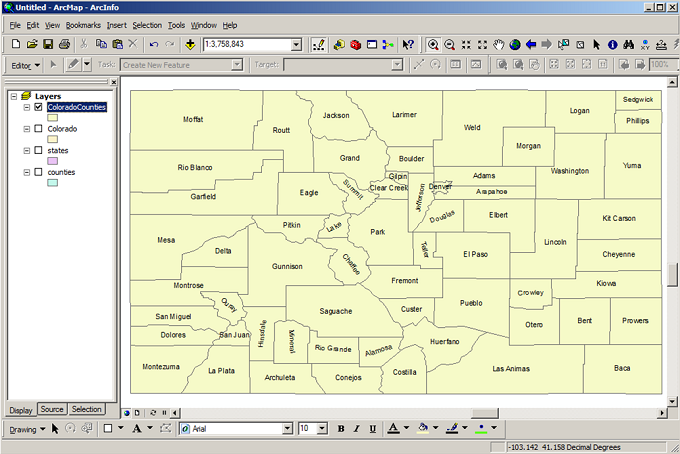Switch to the Source tab

[x=52, y=410]
